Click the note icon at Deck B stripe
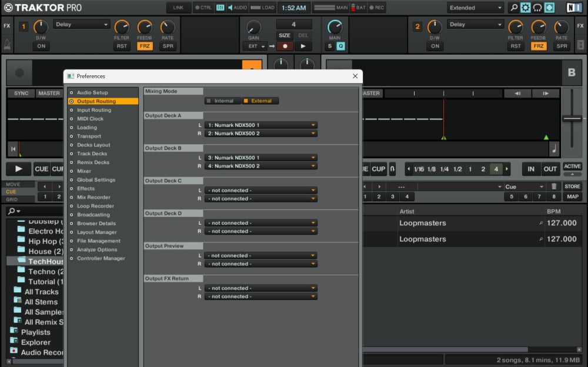The width and height of the screenshot is (588, 367). click(554, 149)
